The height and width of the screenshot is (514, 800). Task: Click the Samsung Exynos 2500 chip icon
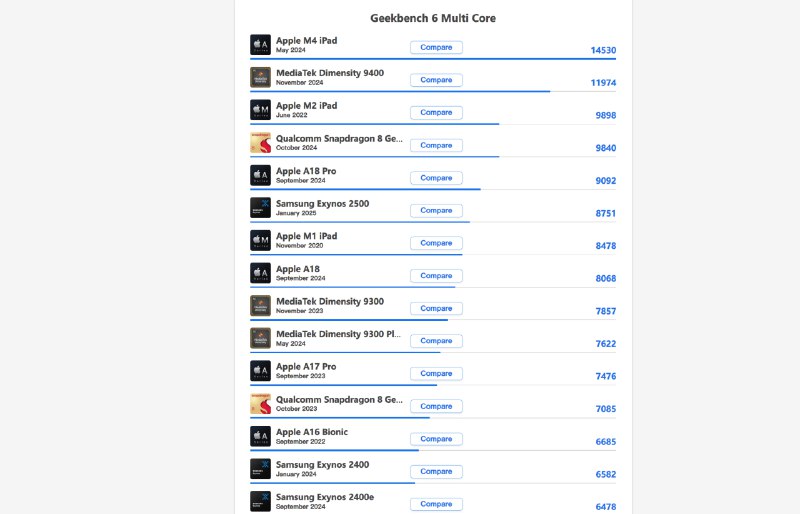pyautogui.click(x=260, y=208)
